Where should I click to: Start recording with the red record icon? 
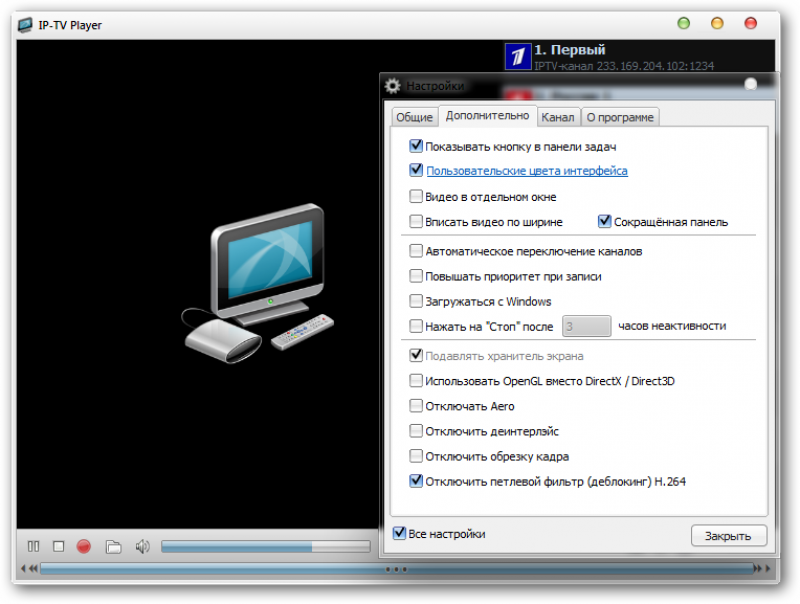(84, 546)
